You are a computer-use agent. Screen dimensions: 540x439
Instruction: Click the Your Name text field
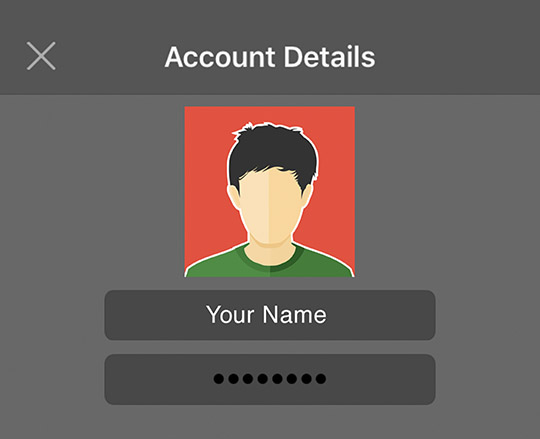[270, 315]
